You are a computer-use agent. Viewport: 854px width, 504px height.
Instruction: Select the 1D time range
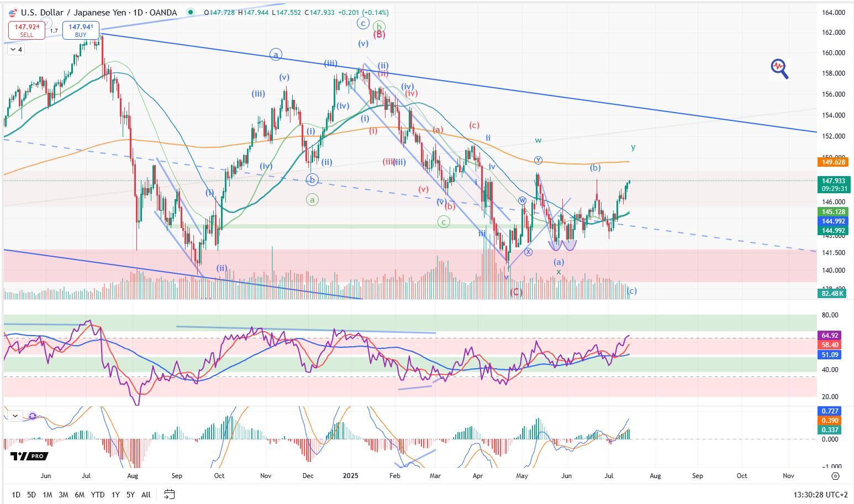tap(16, 495)
